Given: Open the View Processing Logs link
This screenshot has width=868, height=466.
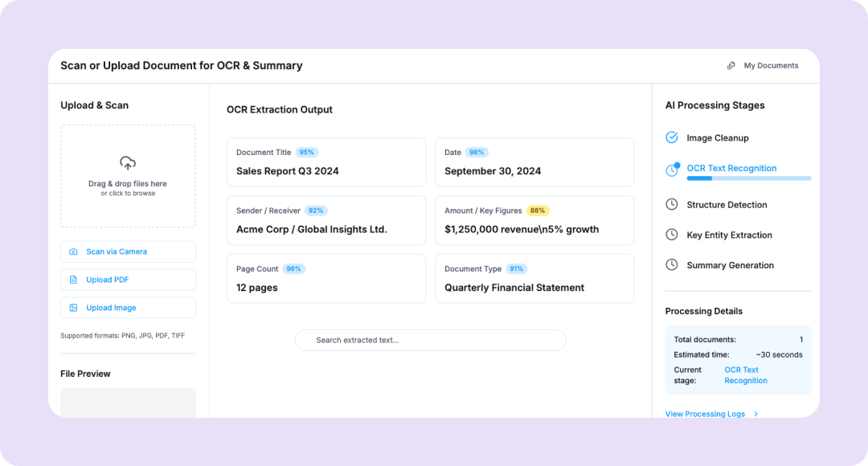Looking at the screenshot, I should 705,415.
